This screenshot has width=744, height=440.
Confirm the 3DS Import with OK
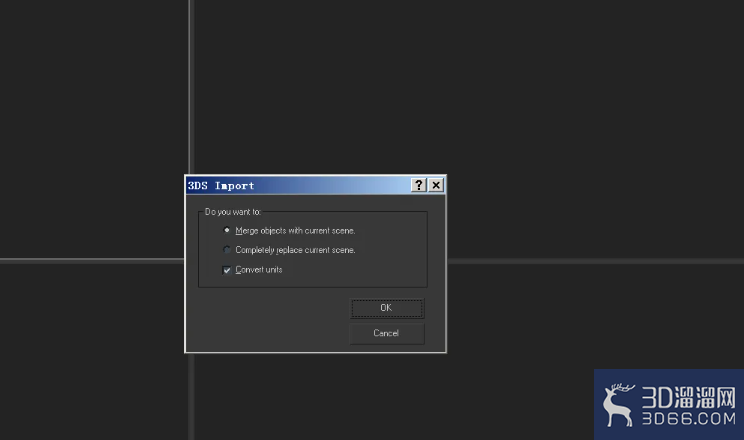(387, 308)
